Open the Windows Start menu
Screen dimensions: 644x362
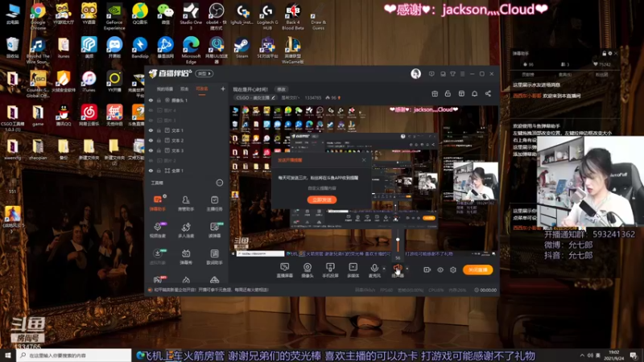pos(8,356)
